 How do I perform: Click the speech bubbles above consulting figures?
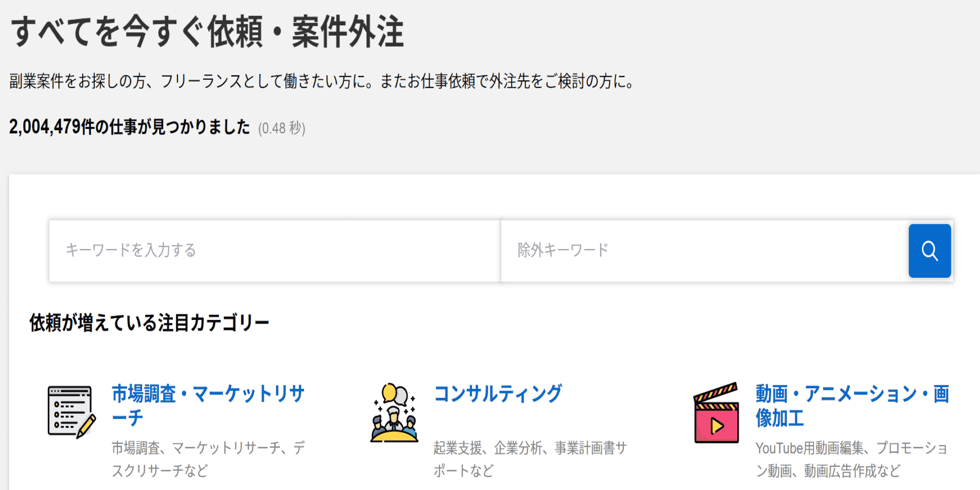(394, 394)
